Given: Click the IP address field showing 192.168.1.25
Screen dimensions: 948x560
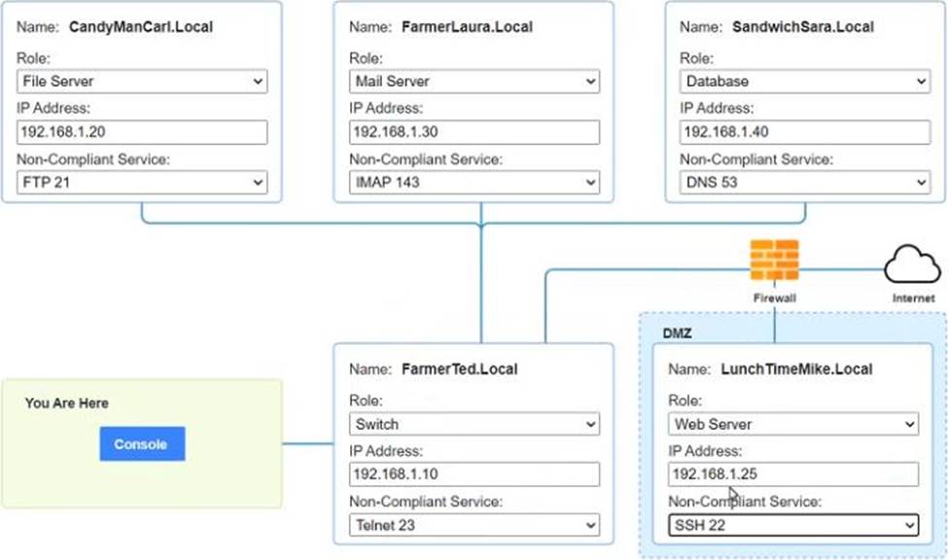Looking at the screenshot, I should (793, 474).
